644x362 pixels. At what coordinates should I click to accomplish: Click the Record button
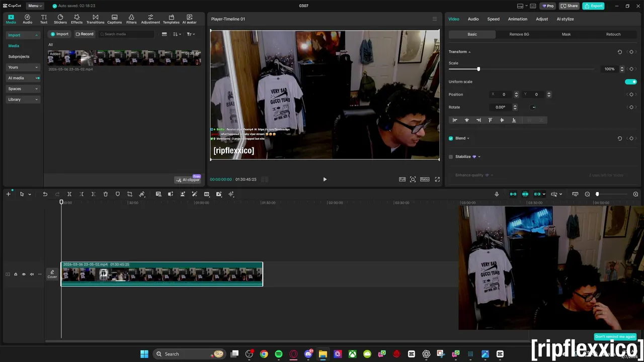click(85, 34)
